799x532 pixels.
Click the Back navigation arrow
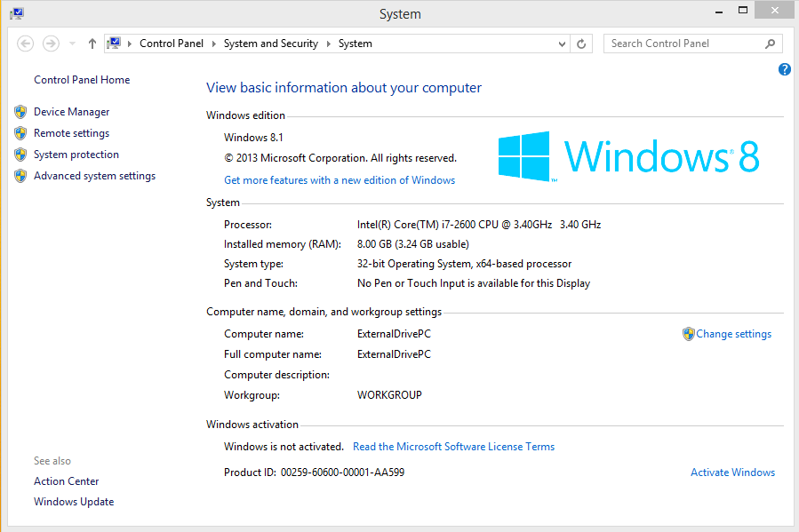point(26,44)
